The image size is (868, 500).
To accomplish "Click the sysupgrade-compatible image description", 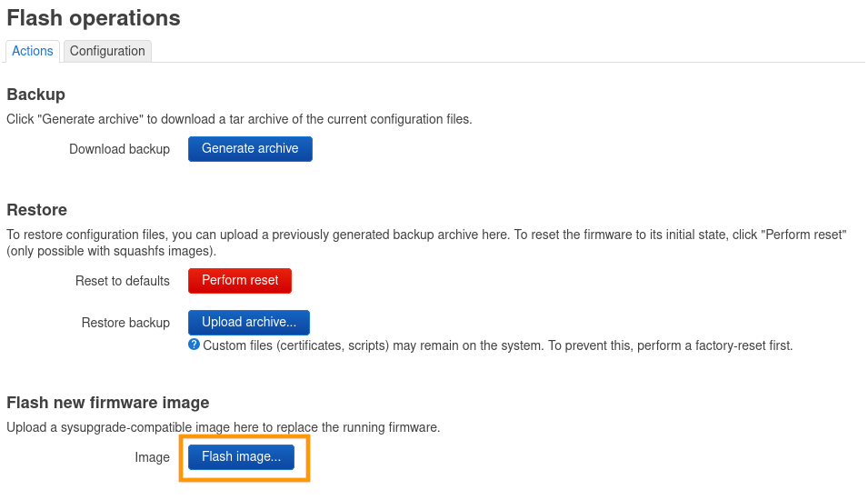I will [x=223, y=427].
